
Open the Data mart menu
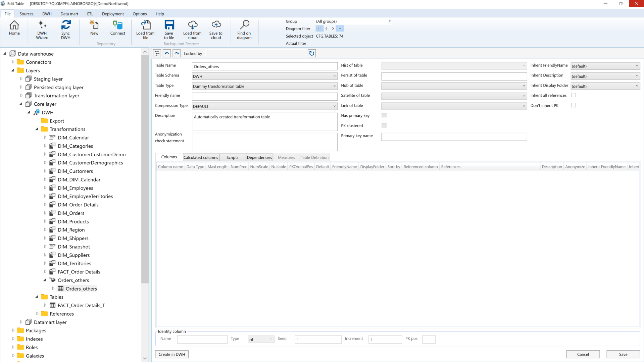[x=69, y=14]
